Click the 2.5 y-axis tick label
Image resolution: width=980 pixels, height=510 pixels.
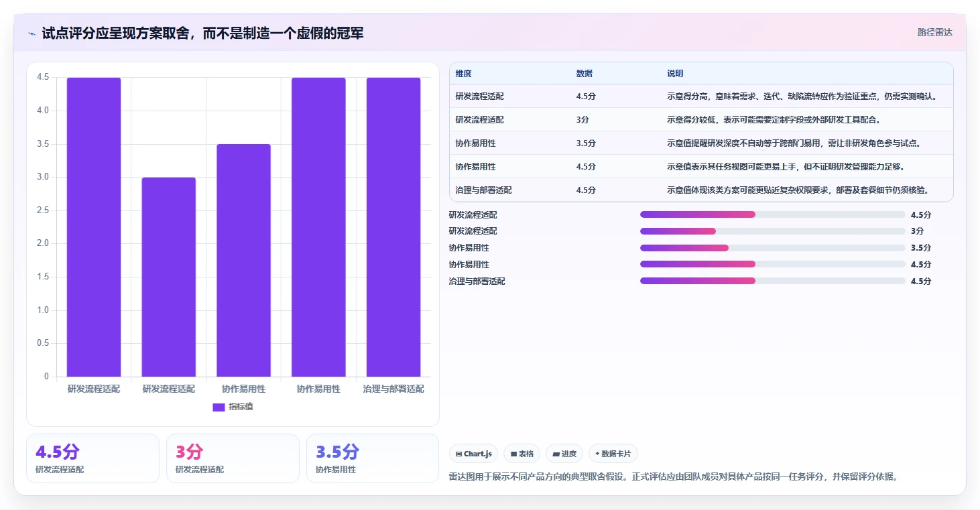coord(43,210)
